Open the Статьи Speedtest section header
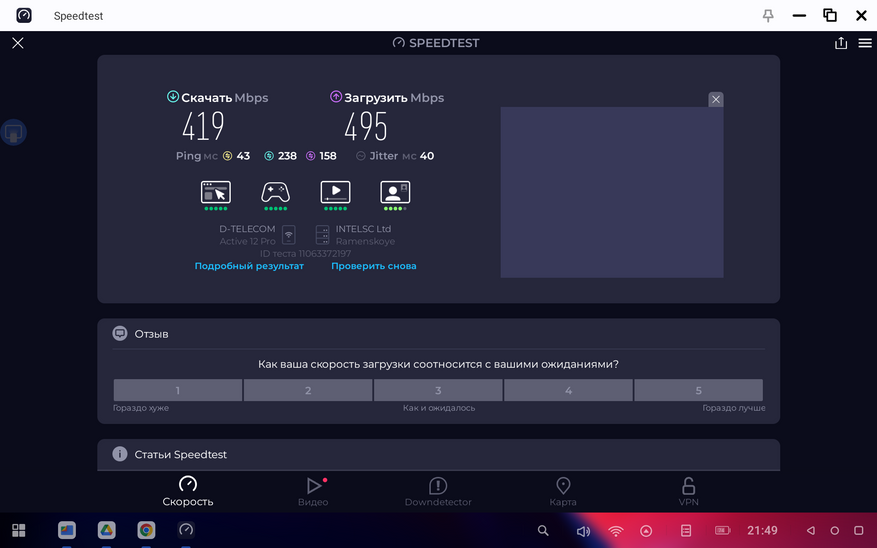The image size is (877, 548). point(438,455)
